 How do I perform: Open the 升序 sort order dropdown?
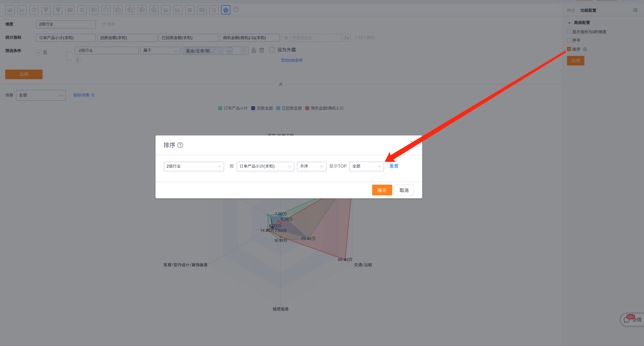tap(312, 167)
